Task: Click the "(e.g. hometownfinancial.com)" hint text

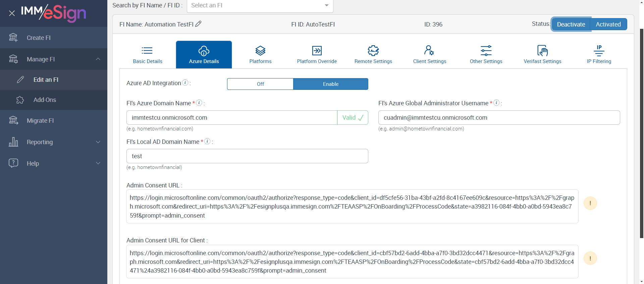Action: (160, 129)
